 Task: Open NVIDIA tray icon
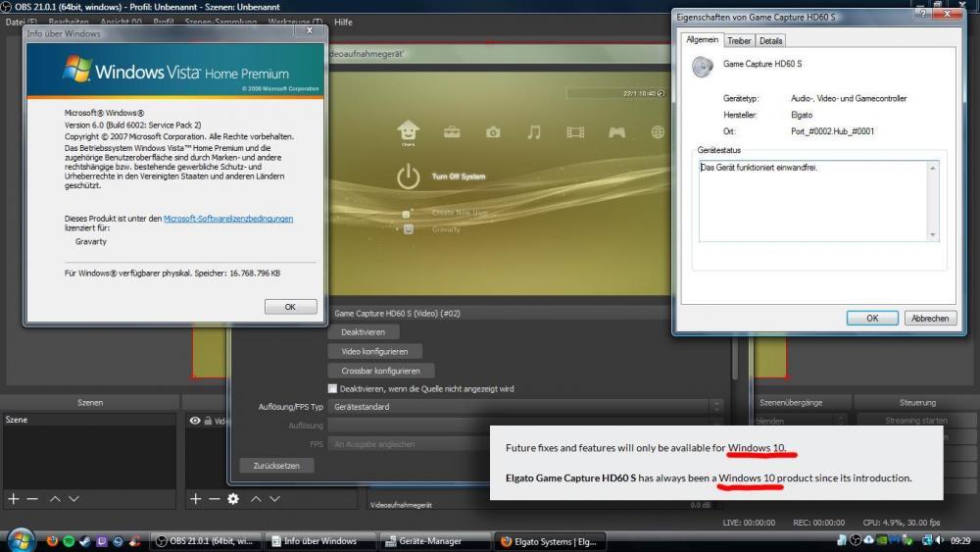tap(882, 540)
